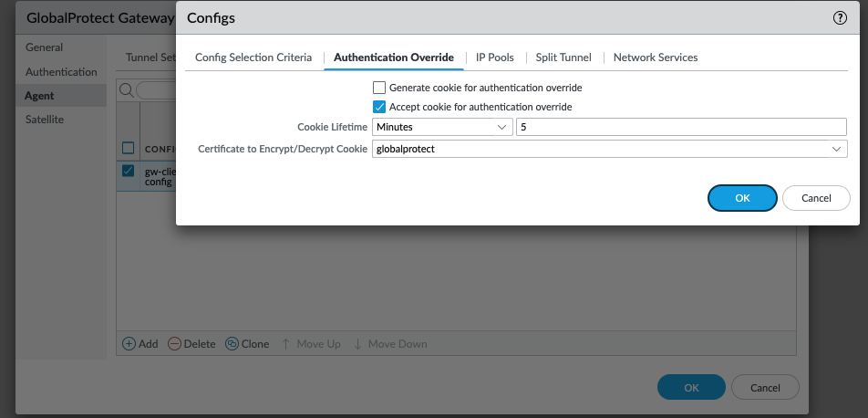Click OK in the Configs dialog
The image size is (868, 418).
742,198
